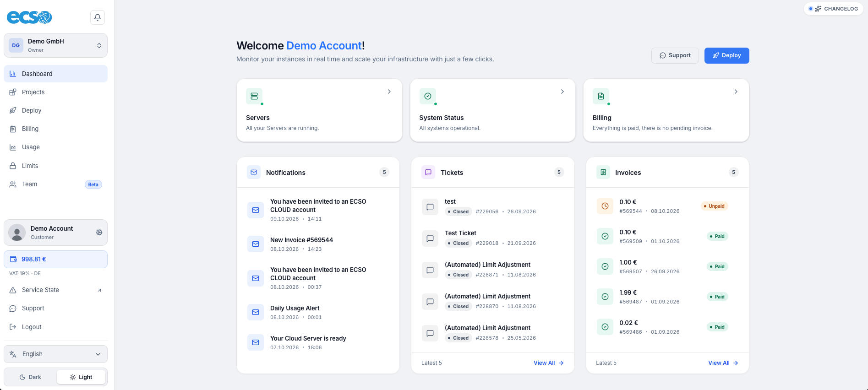Click the Demo Account avatar

pos(17,233)
